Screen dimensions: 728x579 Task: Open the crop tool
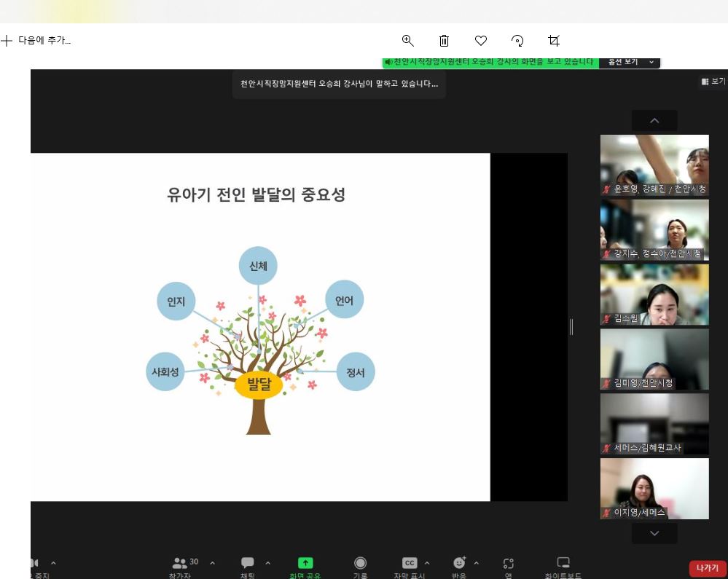[554, 41]
